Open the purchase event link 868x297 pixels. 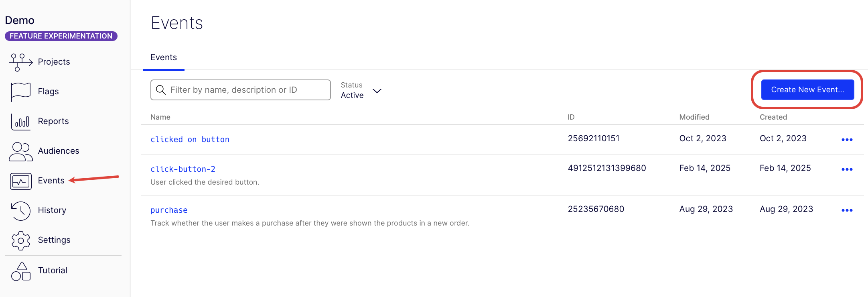[x=169, y=210]
